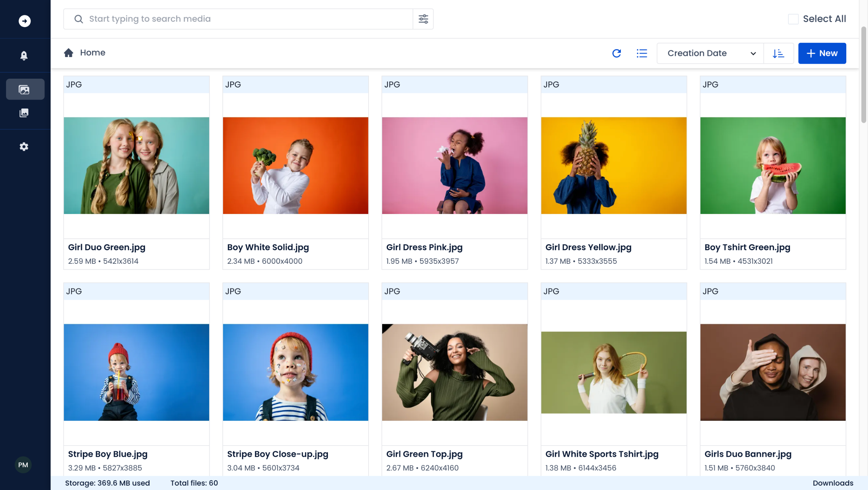Select Girl Duo Green.jpg thumbnail

pyautogui.click(x=136, y=165)
